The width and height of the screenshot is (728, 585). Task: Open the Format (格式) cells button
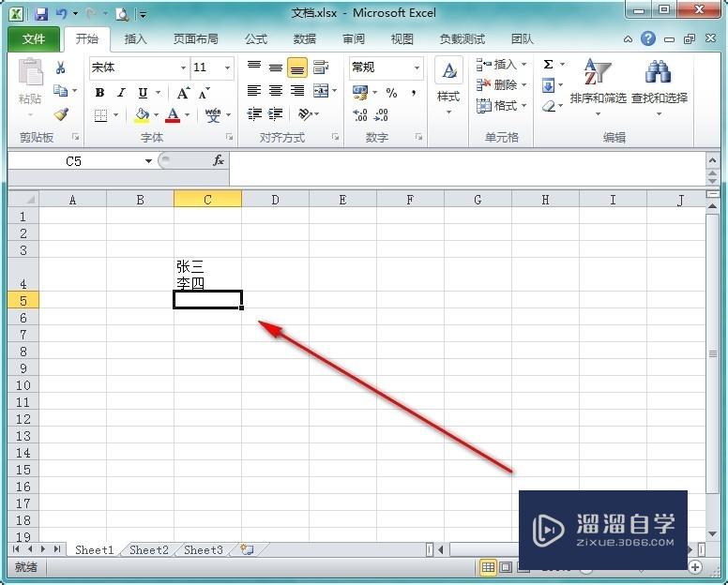pyautogui.click(x=496, y=106)
